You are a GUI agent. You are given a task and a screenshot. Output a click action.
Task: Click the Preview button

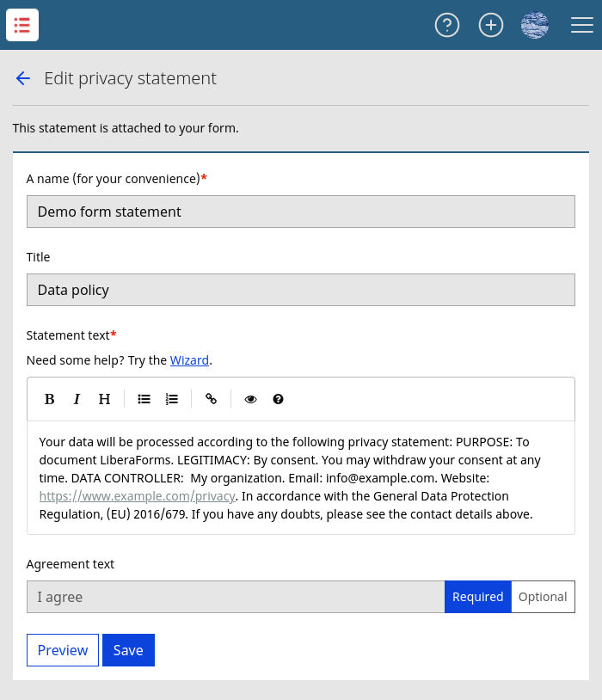(63, 650)
